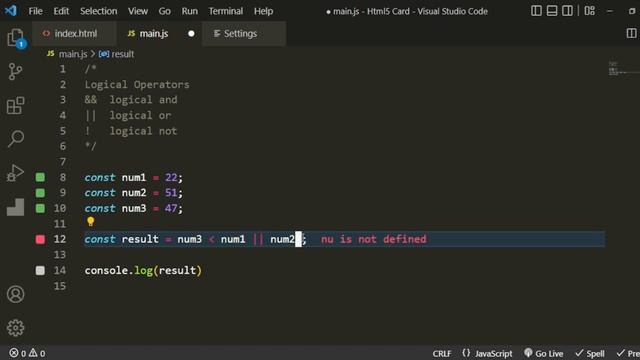Open the Terminal menu

coord(226,11)
